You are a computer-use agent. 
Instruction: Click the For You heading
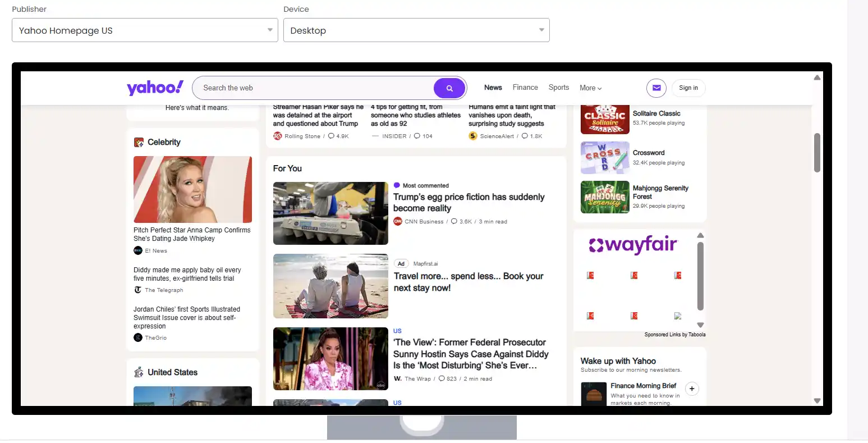(287, 168)
